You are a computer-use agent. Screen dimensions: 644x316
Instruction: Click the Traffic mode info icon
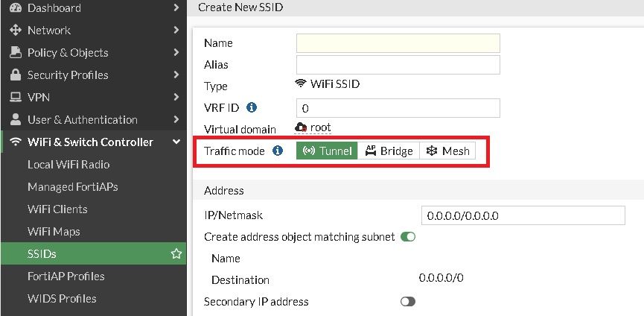coord(278,151)
